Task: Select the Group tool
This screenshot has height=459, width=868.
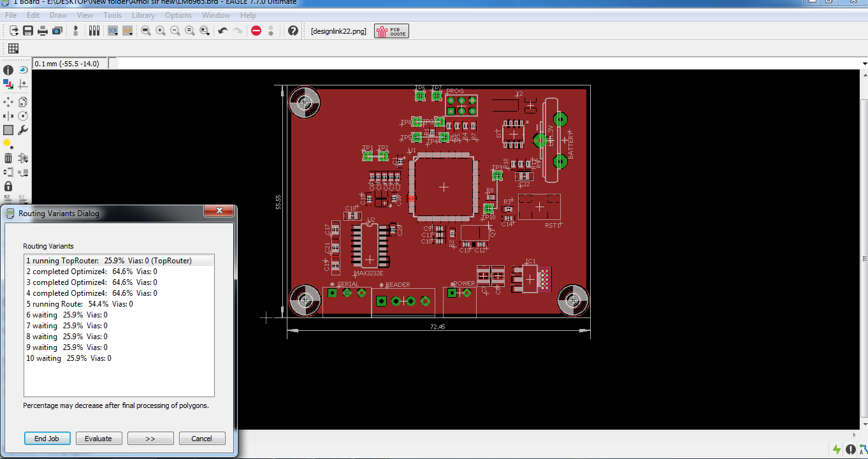Action: 8,130
